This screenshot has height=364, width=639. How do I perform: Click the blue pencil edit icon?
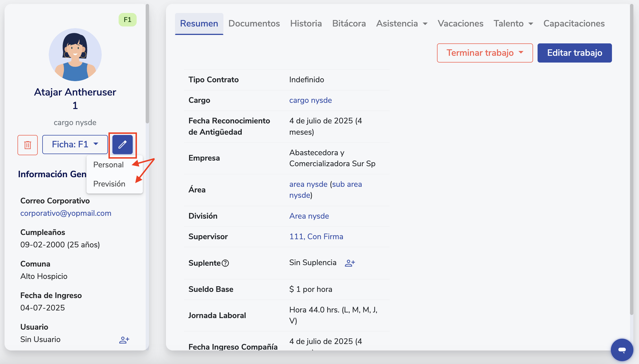click(123, 145)
